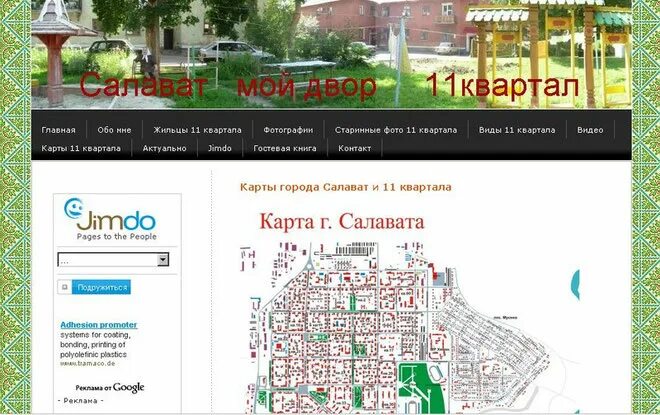Go to the Контакт page

(x=354, y=148)
